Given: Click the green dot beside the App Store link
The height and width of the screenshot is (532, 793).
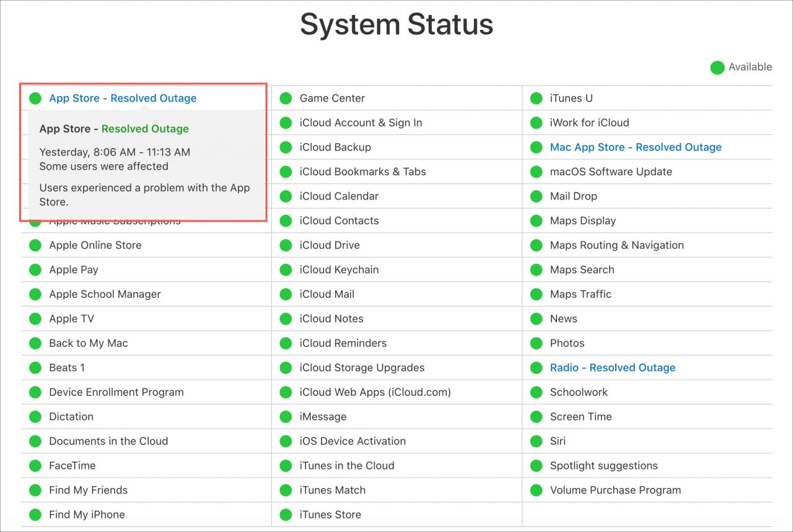Looking at the screenshot, I should tap(35, 98).
